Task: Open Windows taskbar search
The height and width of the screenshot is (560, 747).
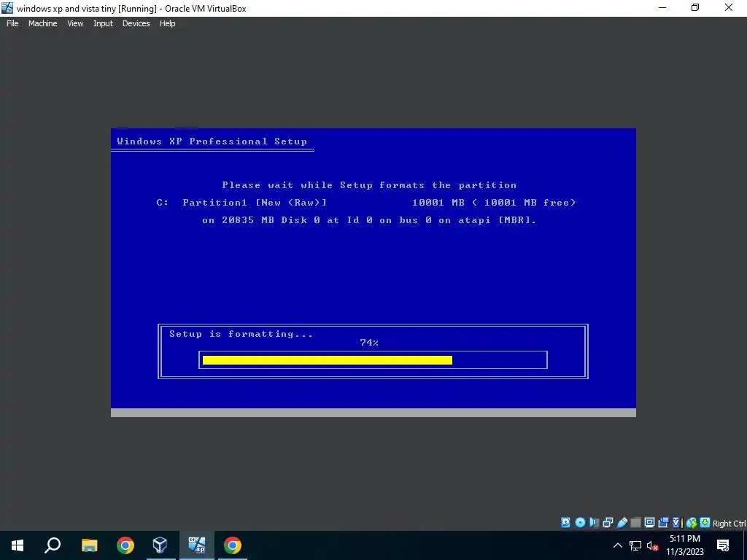Action: 53,545
